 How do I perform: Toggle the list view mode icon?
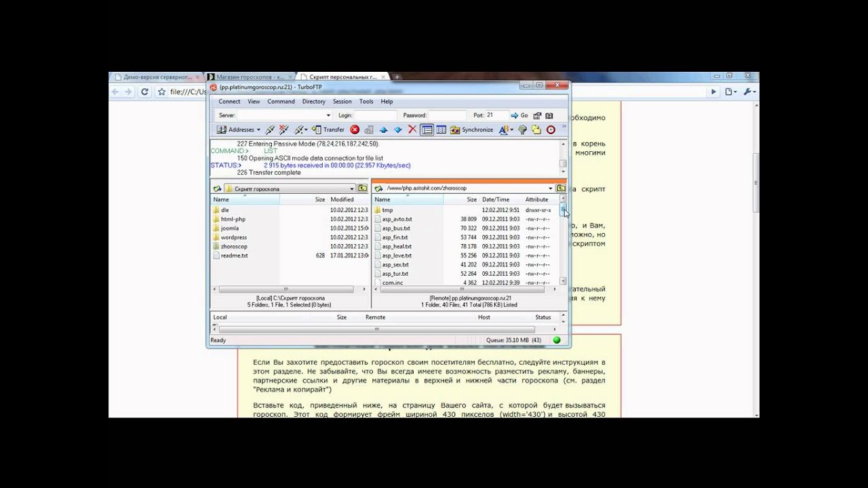(427, 129)
